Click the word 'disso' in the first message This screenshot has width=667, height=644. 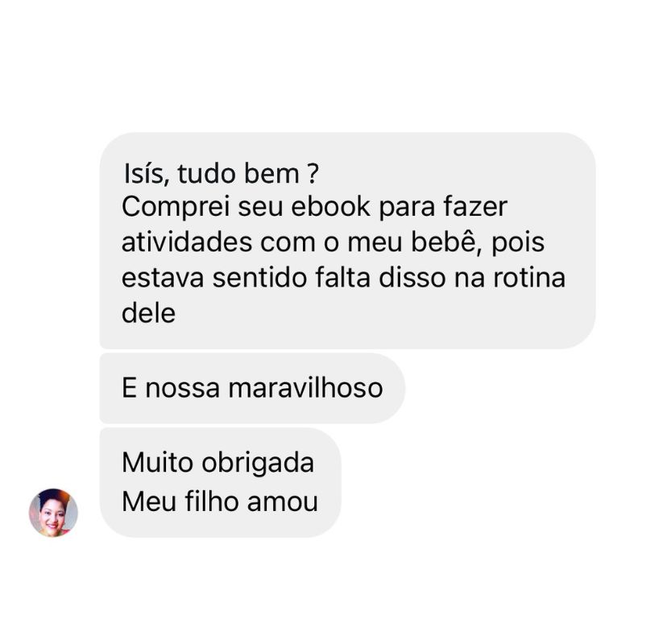coord(412,278)
